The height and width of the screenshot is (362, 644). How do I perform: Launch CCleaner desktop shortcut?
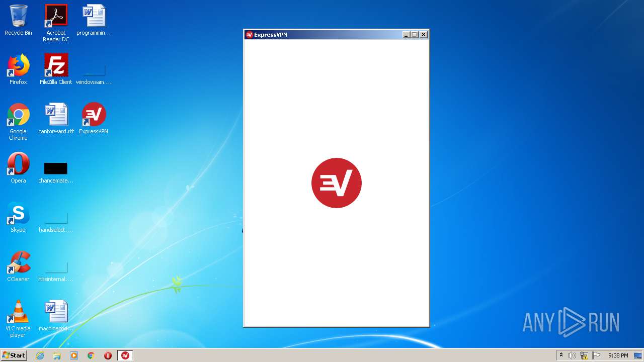tap(18, 266)
